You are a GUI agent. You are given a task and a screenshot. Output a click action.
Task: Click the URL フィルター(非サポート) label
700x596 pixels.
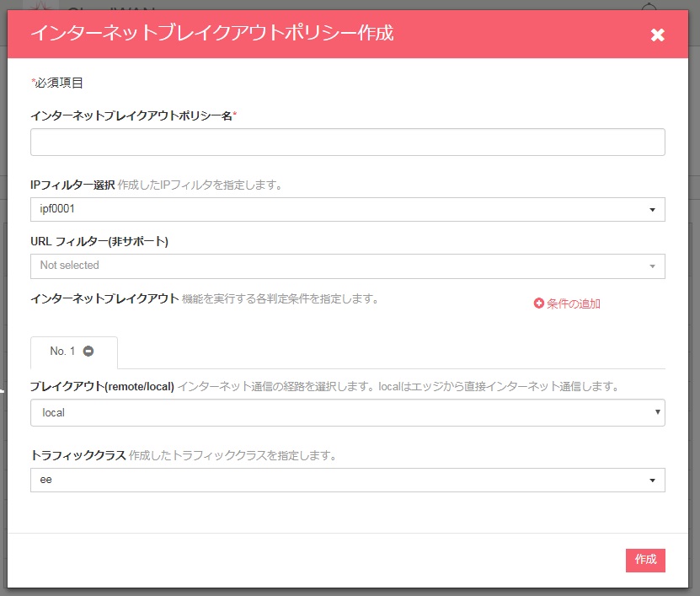(x=99, y=241)
